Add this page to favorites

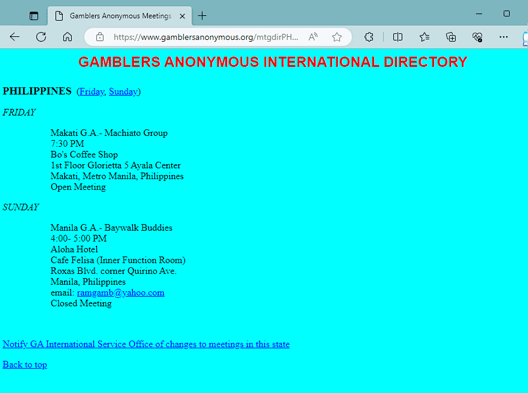tap(337, 37)
